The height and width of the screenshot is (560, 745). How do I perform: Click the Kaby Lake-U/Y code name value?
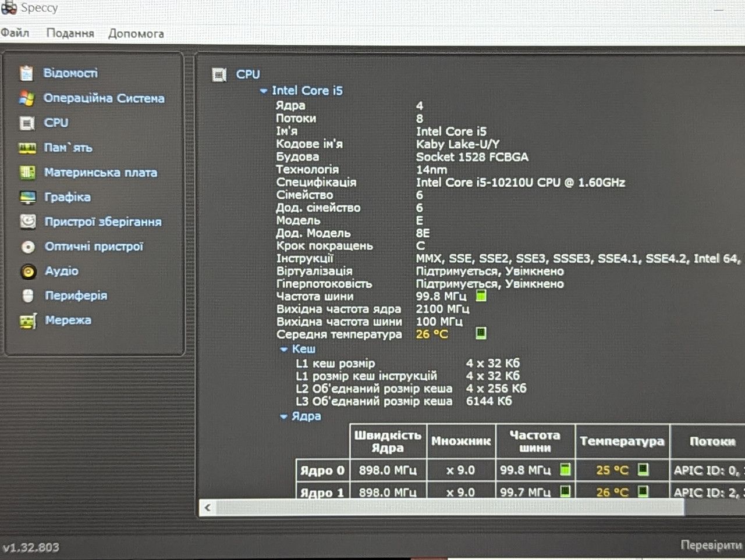coord(457,144)
